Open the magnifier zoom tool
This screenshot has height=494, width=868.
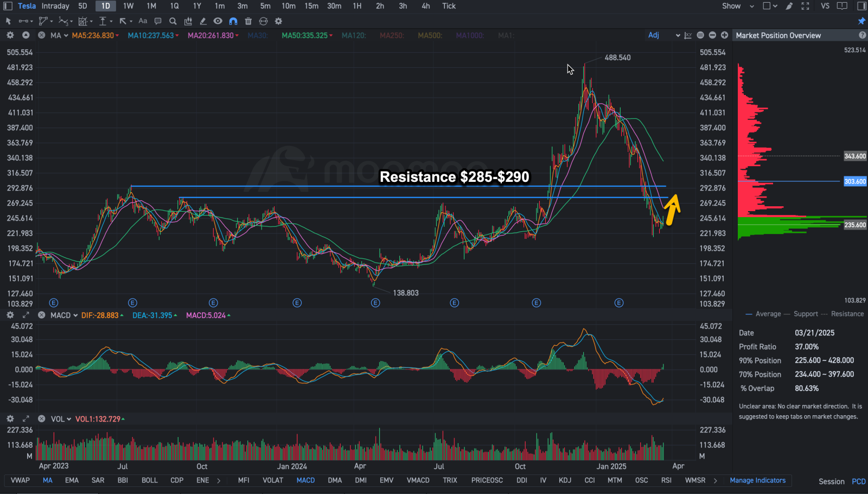click(173, 21)
